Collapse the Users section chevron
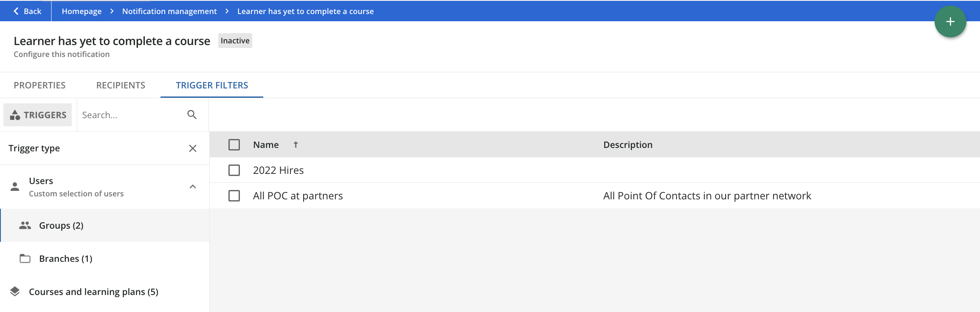Screen dimensions: 980x312 tap(193, 187)
